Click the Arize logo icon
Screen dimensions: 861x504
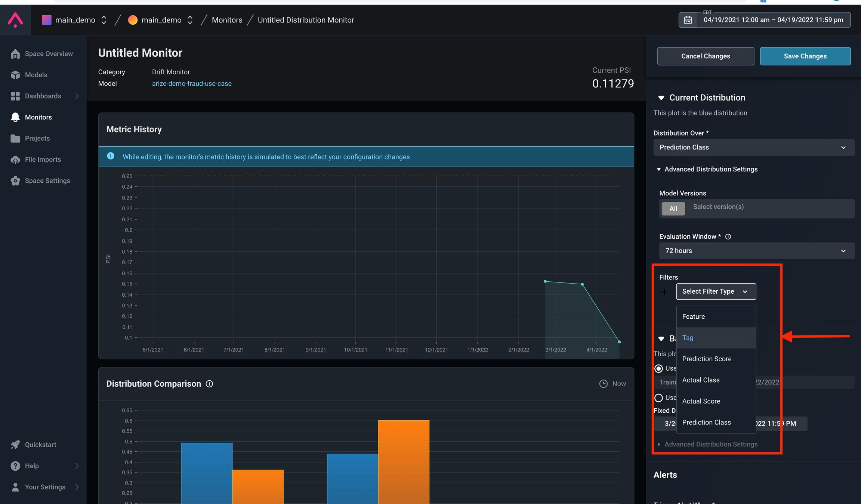point(15,20)
